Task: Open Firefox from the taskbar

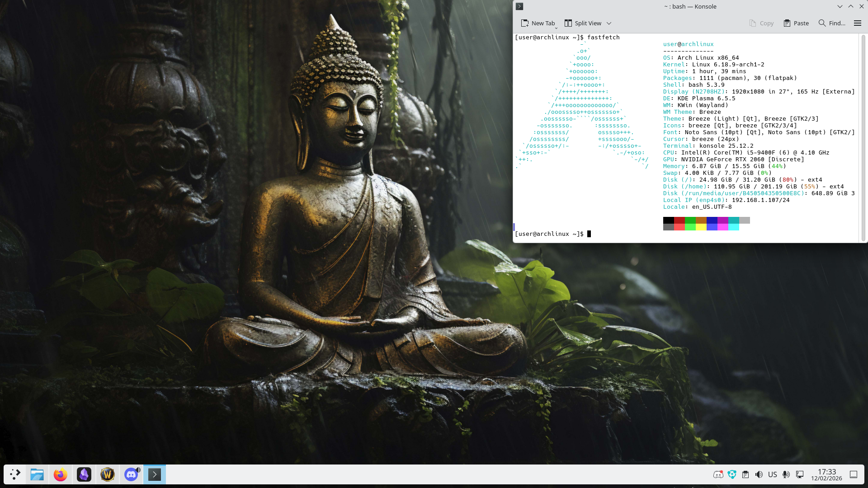Action: pyautogui.click(x=61, y=474)
